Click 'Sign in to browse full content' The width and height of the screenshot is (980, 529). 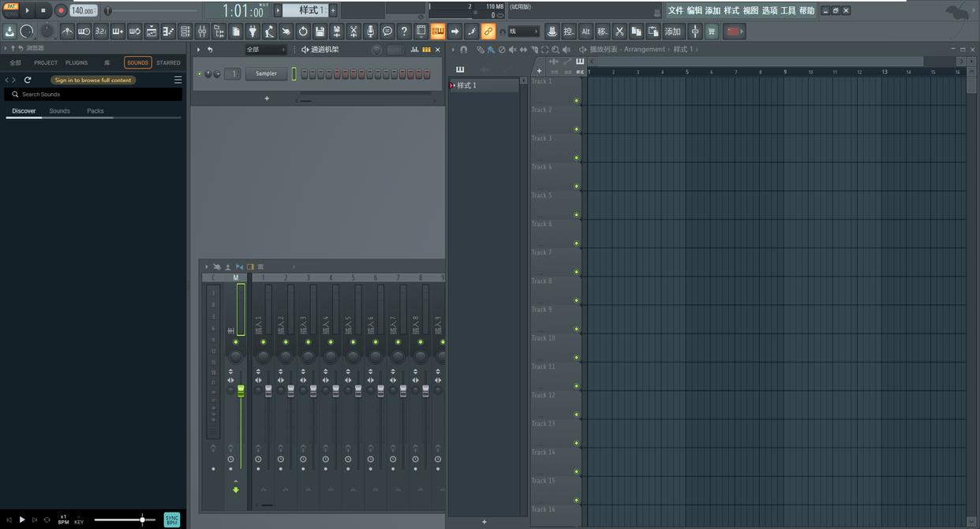pyautogui.click(x=93, y=80)
